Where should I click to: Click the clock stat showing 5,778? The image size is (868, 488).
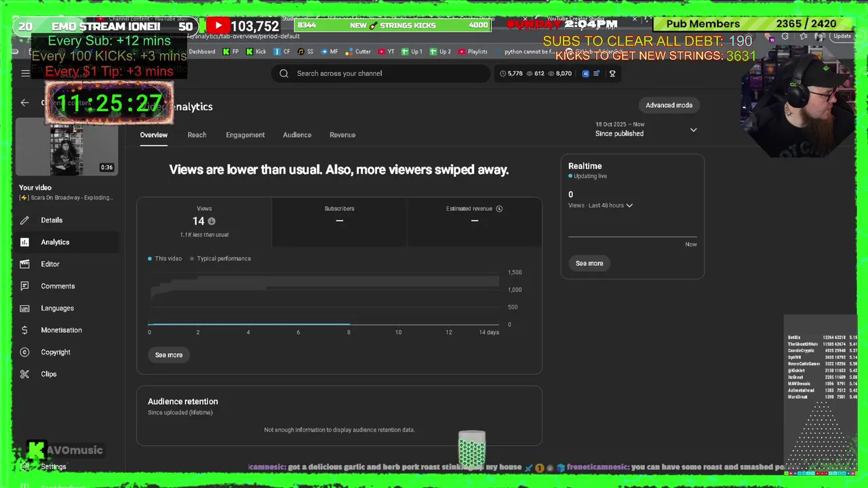coord(511,73)
